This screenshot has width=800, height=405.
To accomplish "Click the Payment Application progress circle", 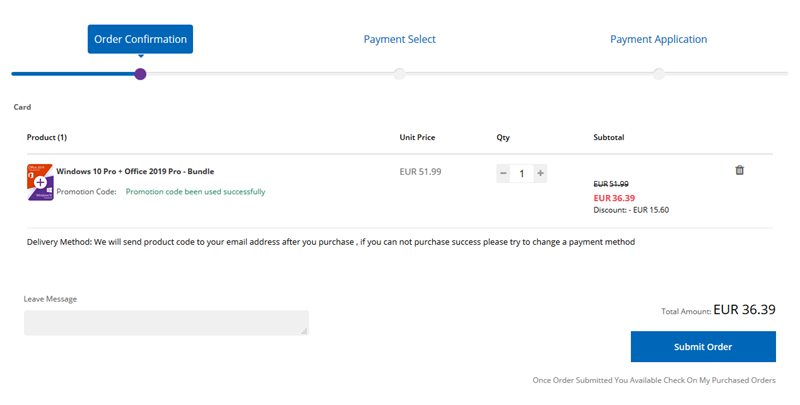I will (658, 74).
